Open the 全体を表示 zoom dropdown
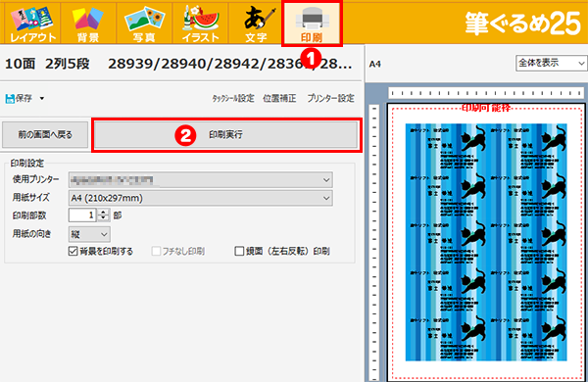This screenshot has height=382, width=588. tap(551, 63)
